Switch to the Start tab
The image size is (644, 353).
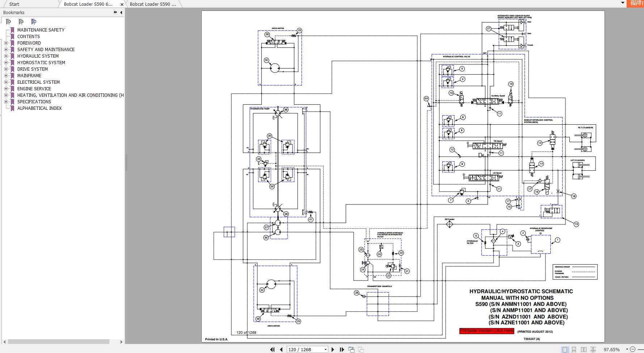point(14,4)
